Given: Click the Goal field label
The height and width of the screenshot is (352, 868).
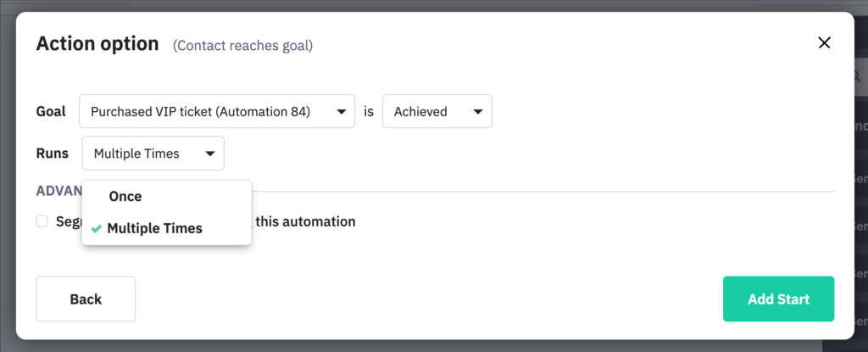Looking at the screenshot, I should tap(51, 111).
